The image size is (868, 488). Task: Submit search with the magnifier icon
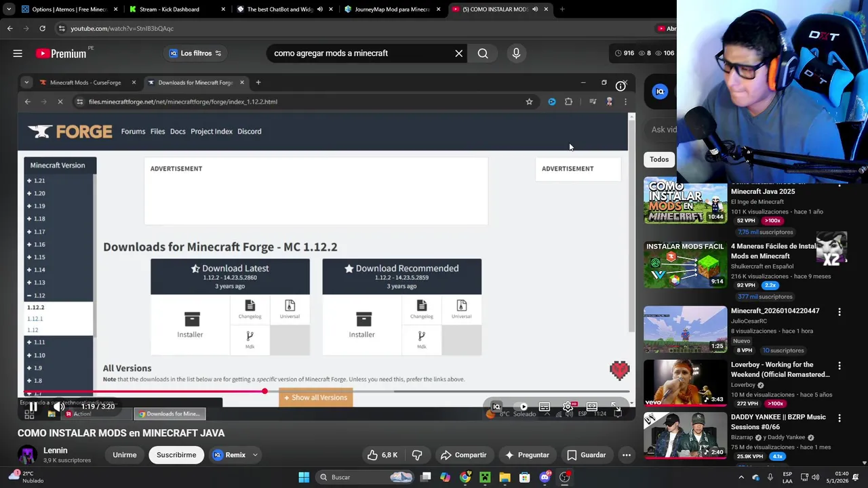pyautogui.click(x=483, y=54)
